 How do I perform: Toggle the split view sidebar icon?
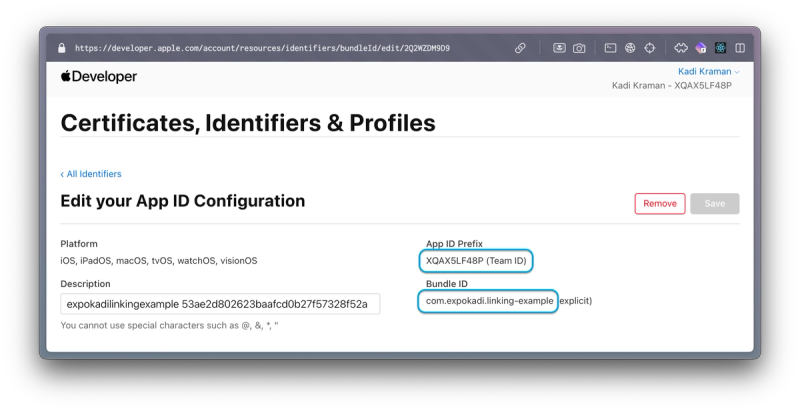coord(740,48)
